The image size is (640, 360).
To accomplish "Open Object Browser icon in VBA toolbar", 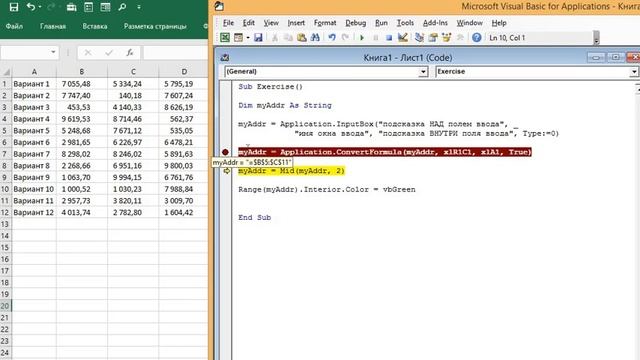I will click(446, 38).
